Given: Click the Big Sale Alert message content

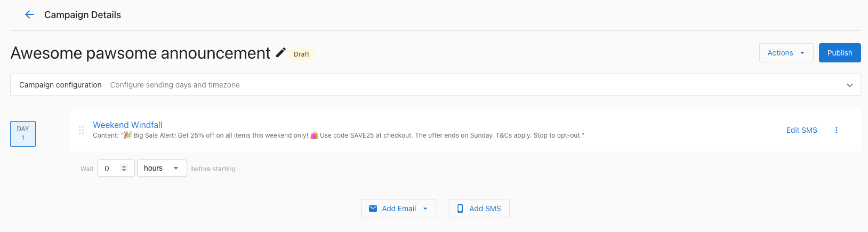Looking at the screenshot, I should tap(352, 135).
